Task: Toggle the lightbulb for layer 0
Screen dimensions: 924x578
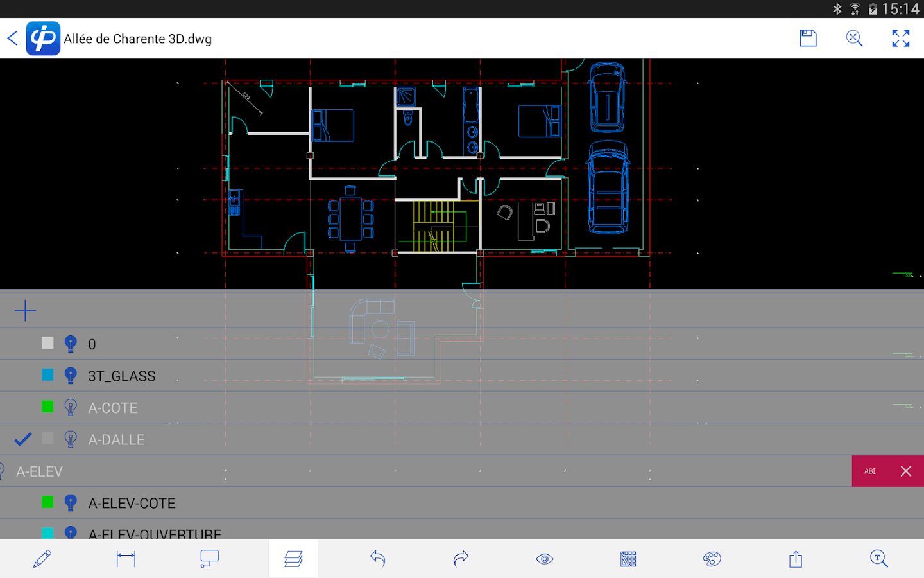Action: click(70, 343)
